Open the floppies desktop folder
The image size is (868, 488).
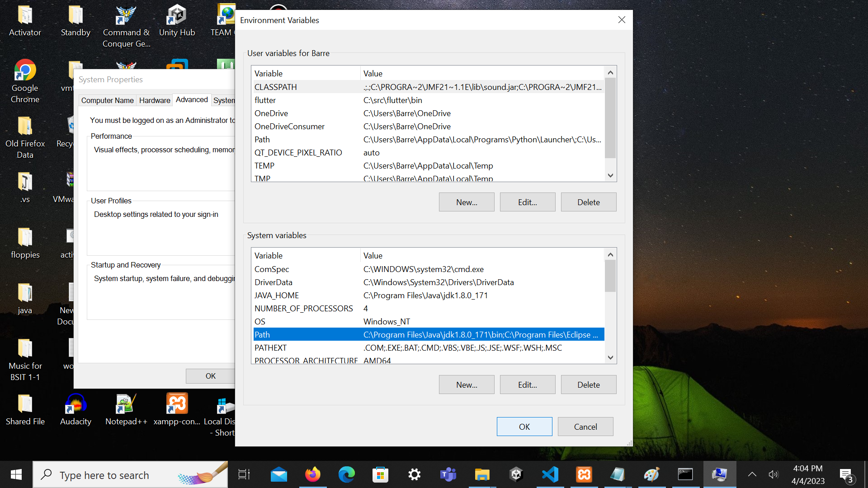click(x=25, y=243)
